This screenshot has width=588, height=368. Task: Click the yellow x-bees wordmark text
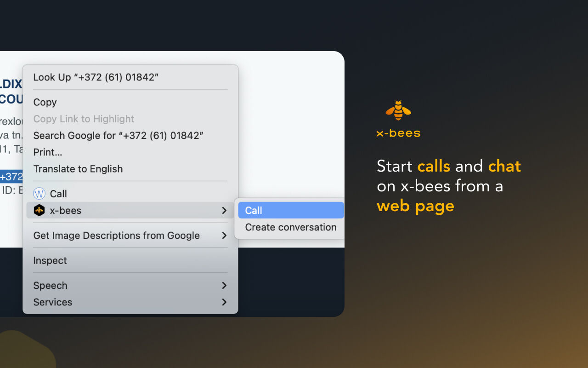(x=398, y=133)
